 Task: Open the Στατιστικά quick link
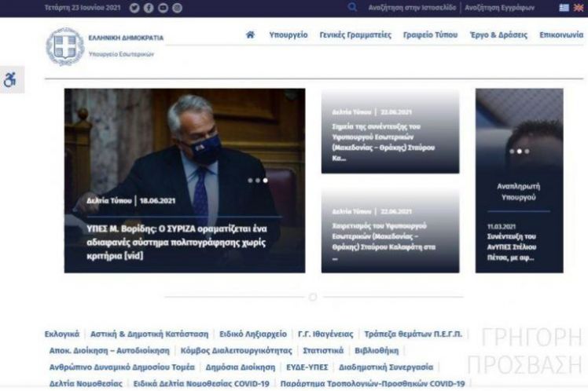[x=323, y=350]
